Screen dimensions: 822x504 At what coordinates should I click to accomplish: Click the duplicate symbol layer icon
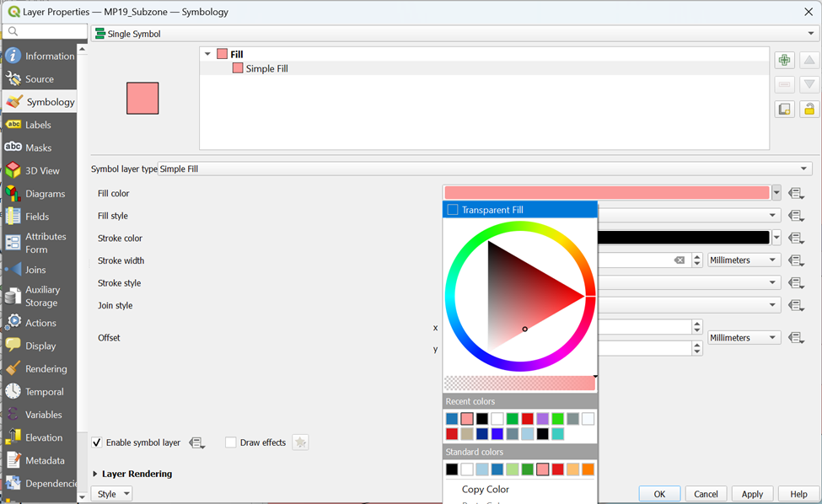point(785,109)
